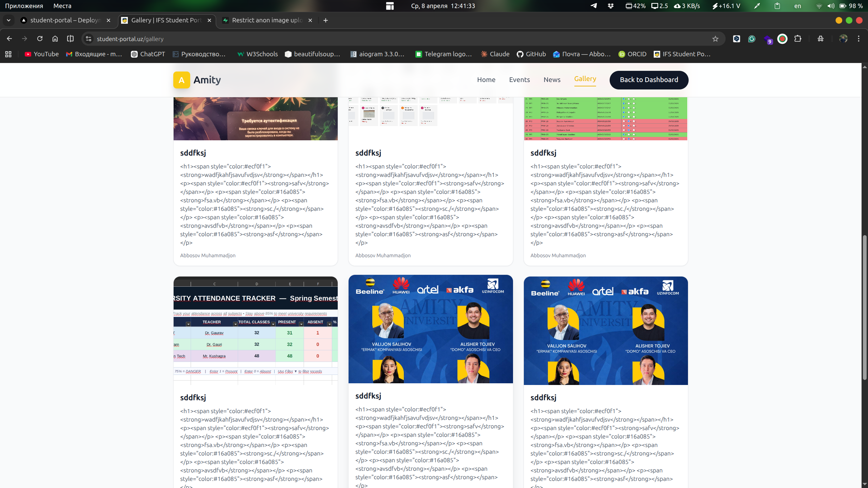Toggle the split view sidebar icon
The width and height of the screenshot is (868, 488).
point(70,39)
